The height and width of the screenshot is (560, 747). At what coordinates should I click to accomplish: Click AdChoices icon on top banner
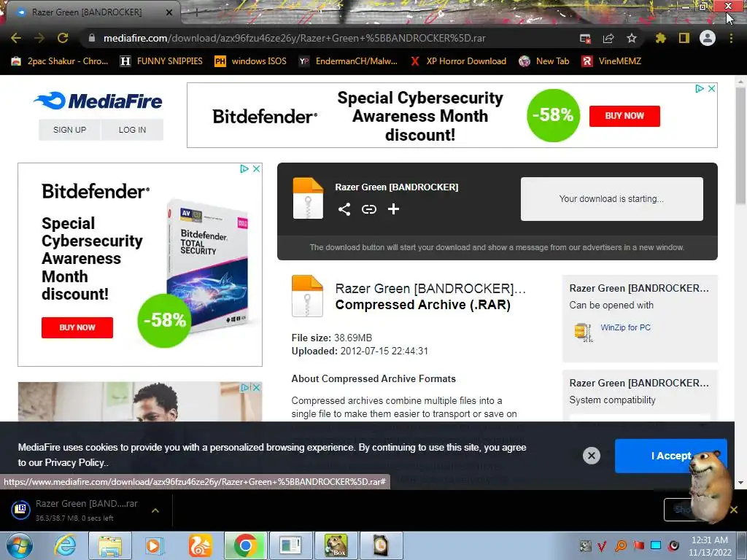coord(700,88)
